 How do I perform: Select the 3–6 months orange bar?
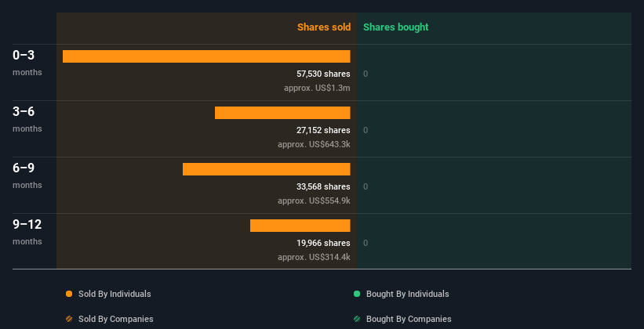tap(282, 113)
